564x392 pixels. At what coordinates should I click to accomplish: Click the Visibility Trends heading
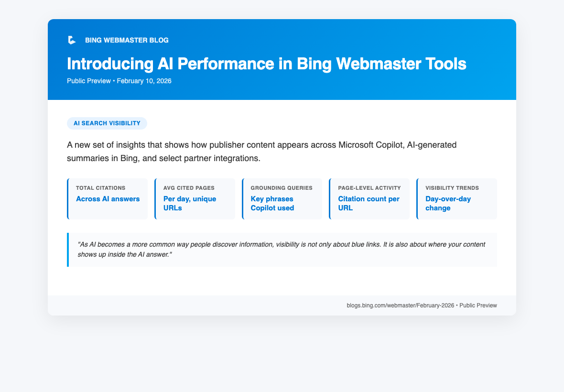click(x=452, y=188)
